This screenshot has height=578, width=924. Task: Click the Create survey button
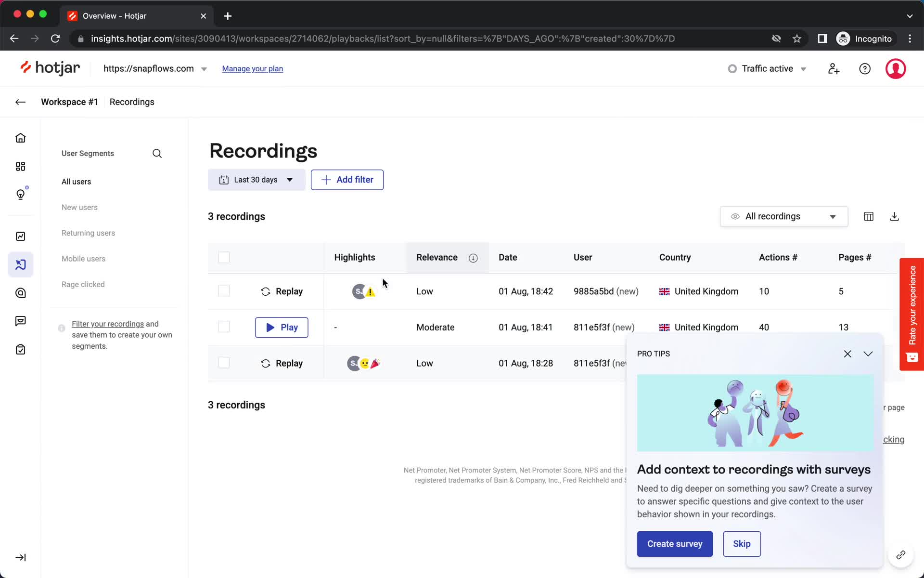click(675, 543)
